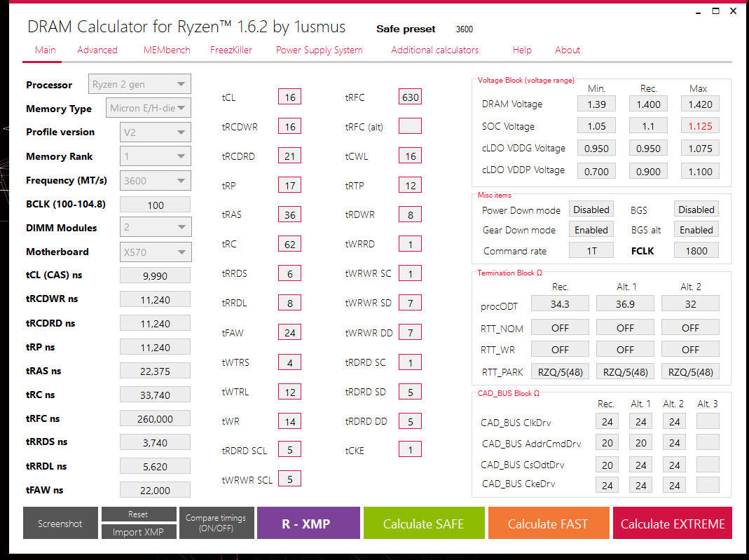Viewport: 749px width, 560px height.
Task: Click the Reset button
Action: [139, 514]
